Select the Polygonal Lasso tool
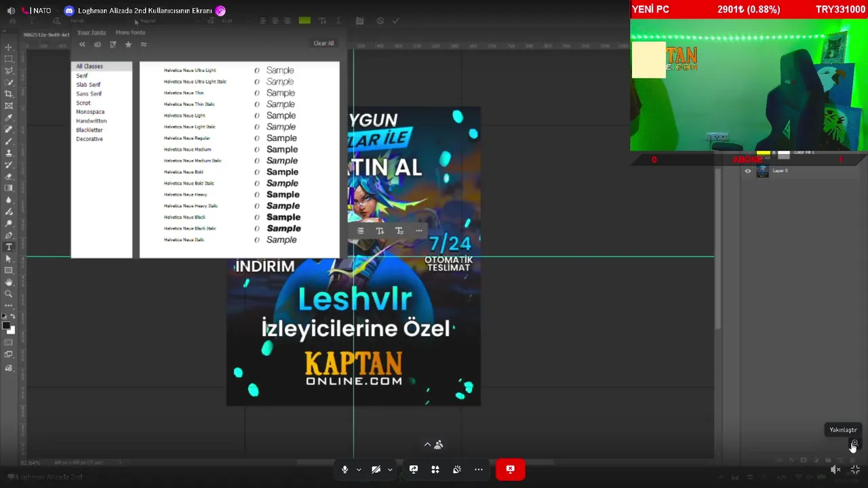This screenshot has height=488, width=868. point(9,70)
